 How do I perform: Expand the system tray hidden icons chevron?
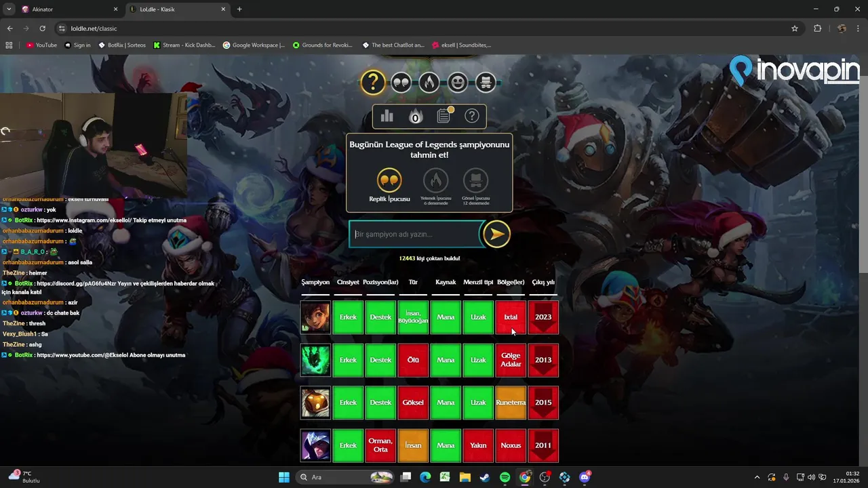coord(757,477)
